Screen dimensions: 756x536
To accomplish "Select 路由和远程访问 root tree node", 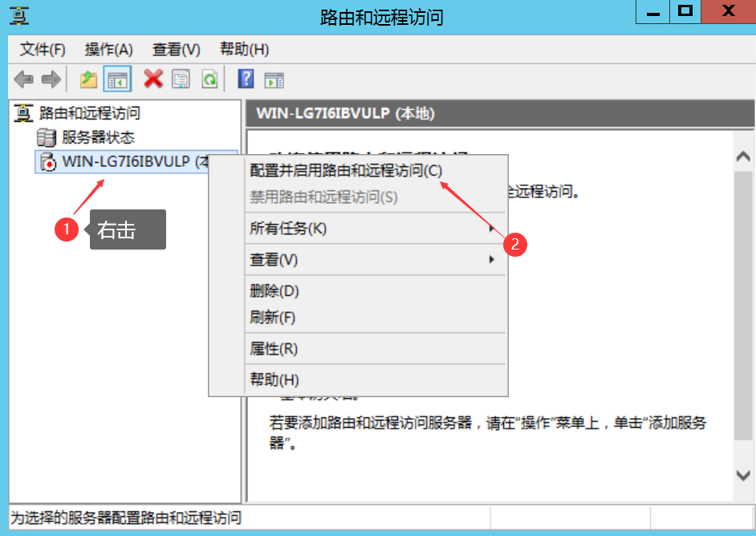I will click(x=90, y=113).
